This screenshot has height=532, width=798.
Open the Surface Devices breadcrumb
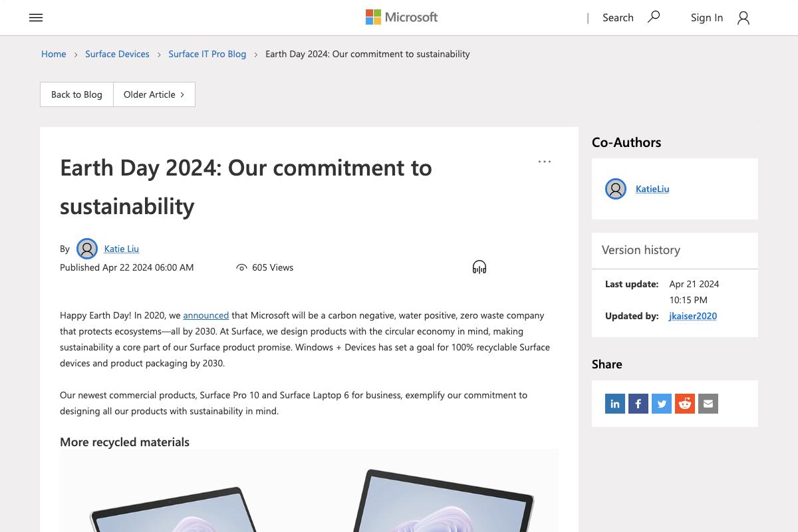tap(117, 54)
